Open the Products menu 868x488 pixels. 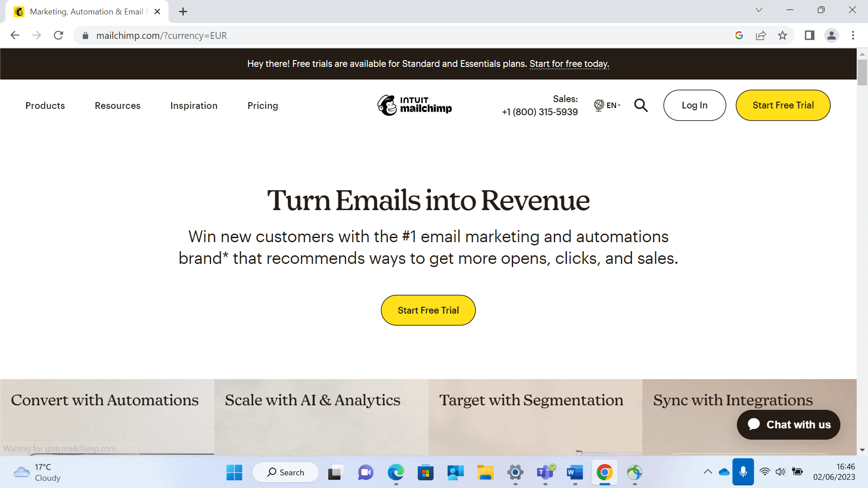click(x=45, y=105)
